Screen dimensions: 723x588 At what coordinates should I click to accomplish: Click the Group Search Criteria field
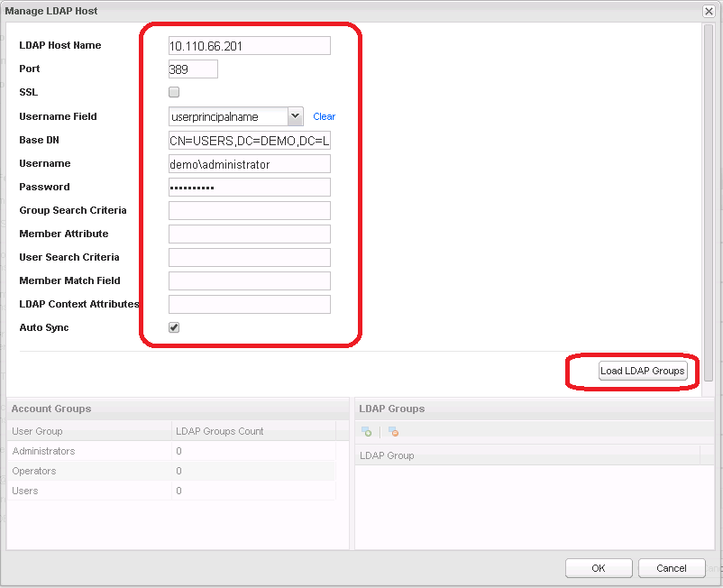pos(249,211)
